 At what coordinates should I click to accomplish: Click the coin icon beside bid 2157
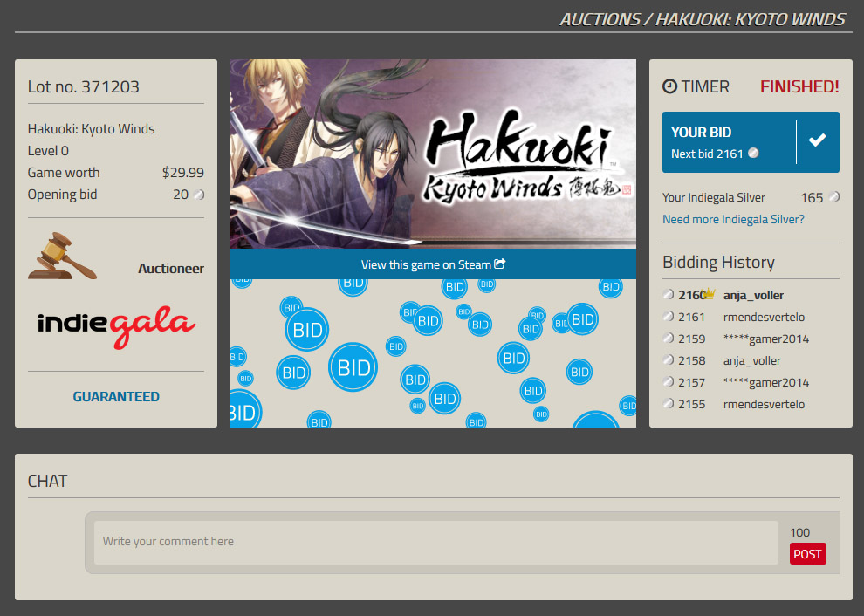click(669, 382)
